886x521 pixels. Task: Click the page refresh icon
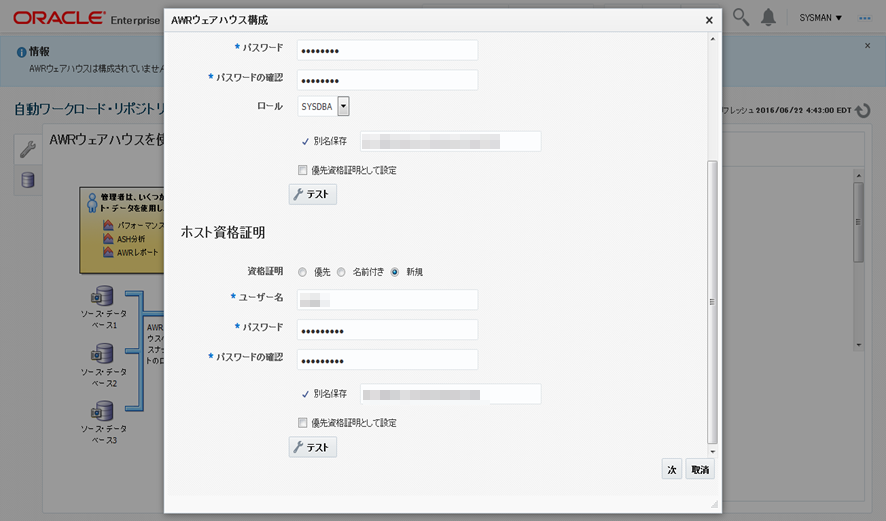(x=863, y=110)
